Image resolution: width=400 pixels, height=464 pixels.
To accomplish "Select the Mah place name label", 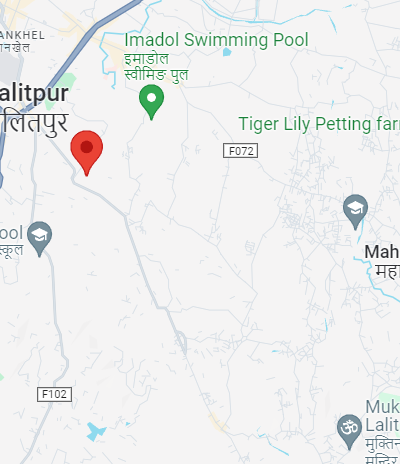I will [382, 252].
